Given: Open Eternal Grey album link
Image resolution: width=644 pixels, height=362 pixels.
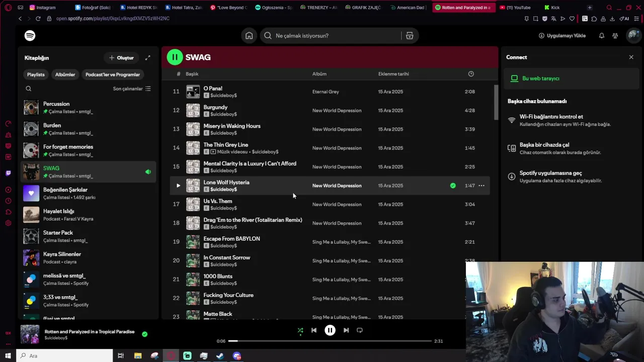Looking at the screenshot, I should coord(326,92).
